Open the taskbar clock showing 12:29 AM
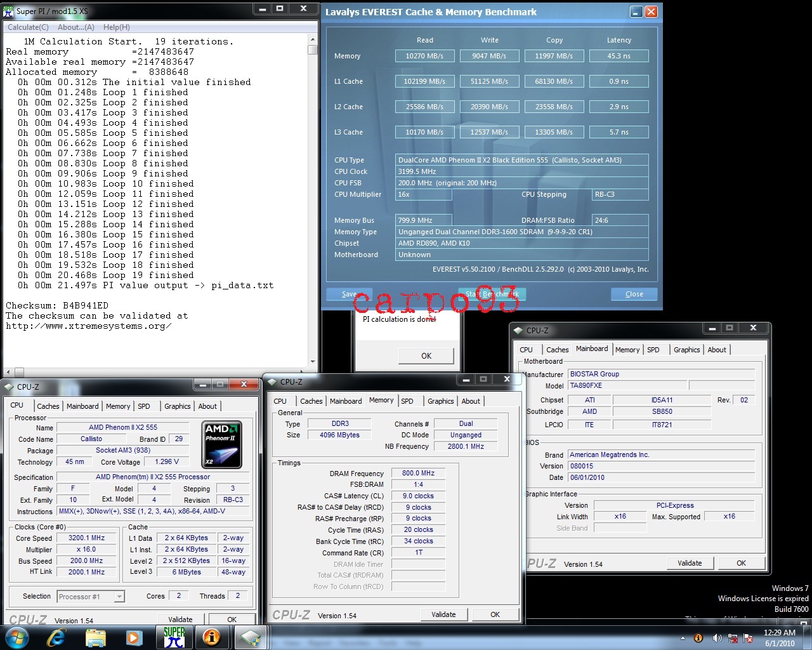The height and width of the screenshot is (650, 812). [779, 638]
